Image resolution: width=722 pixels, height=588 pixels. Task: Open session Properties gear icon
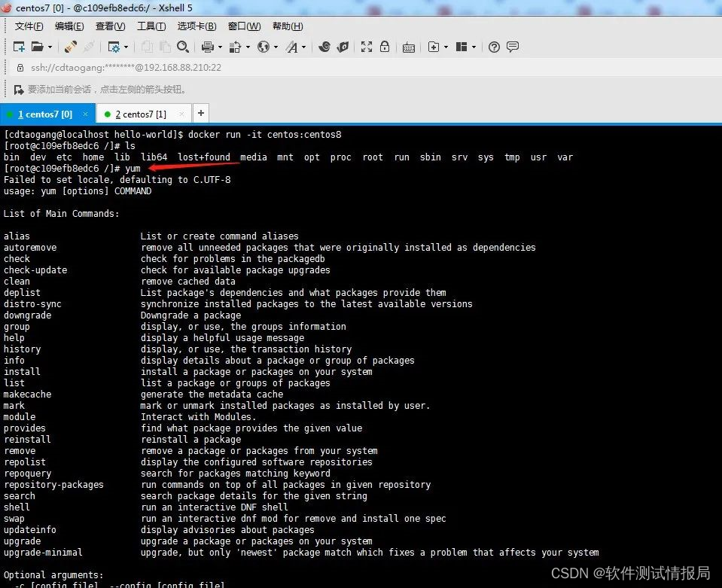114,47
